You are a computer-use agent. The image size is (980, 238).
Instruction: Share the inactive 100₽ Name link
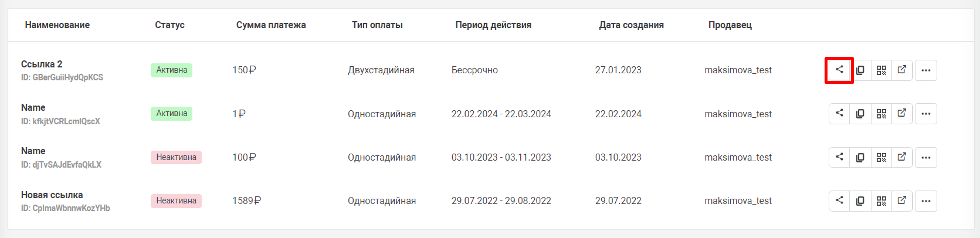(839, 157)
